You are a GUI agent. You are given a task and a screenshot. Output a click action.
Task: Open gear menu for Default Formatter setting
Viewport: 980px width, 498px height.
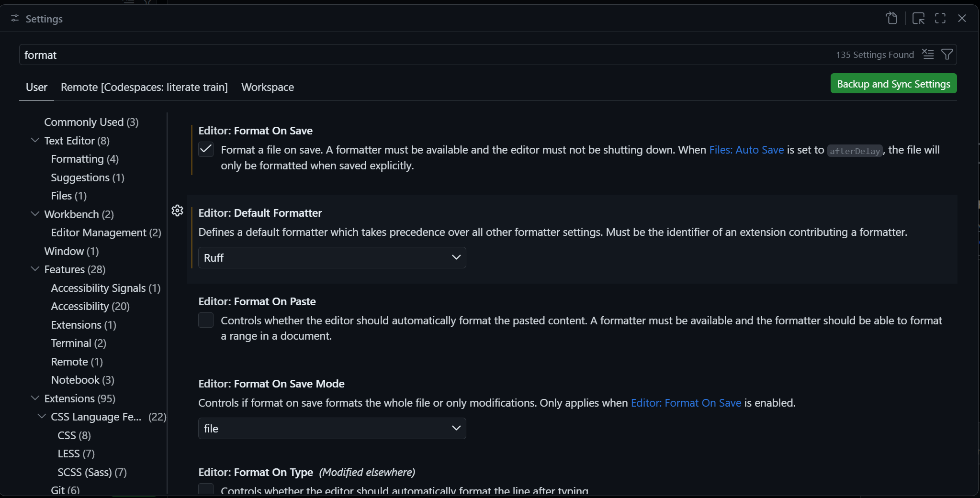pyautogui.click(x=177, y=210)
